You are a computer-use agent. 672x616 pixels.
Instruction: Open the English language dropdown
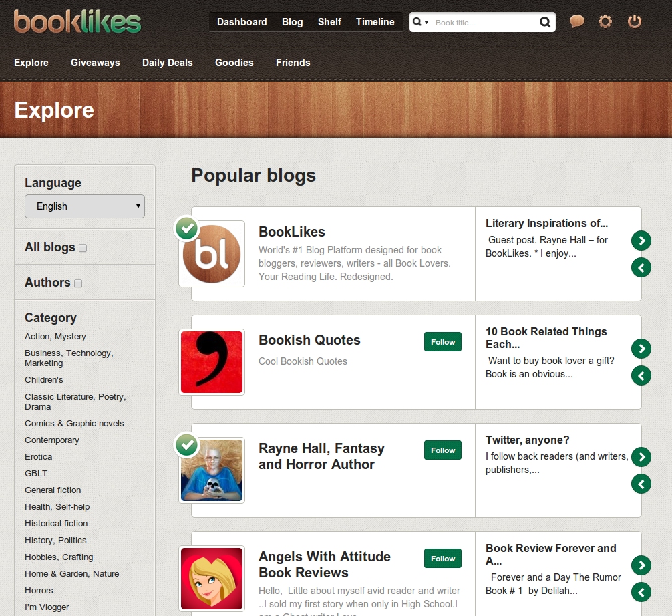point(85,206)
